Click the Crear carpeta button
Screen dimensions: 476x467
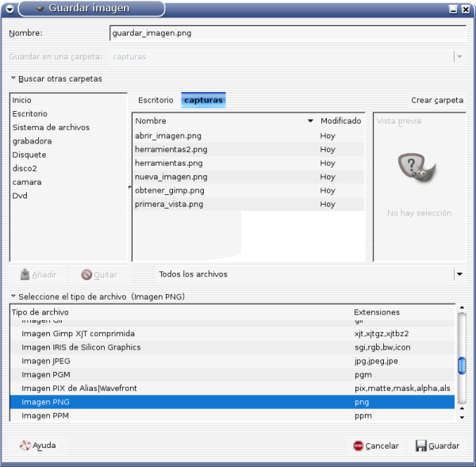tap(437, 101)
